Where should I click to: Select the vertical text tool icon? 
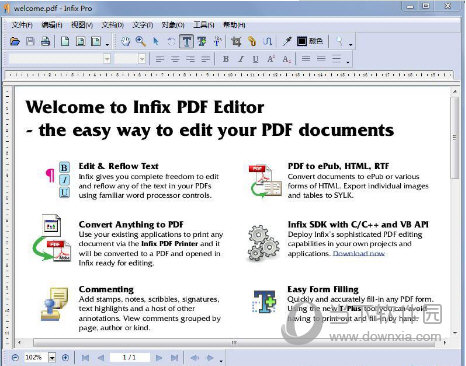click(x=217, y=41)
